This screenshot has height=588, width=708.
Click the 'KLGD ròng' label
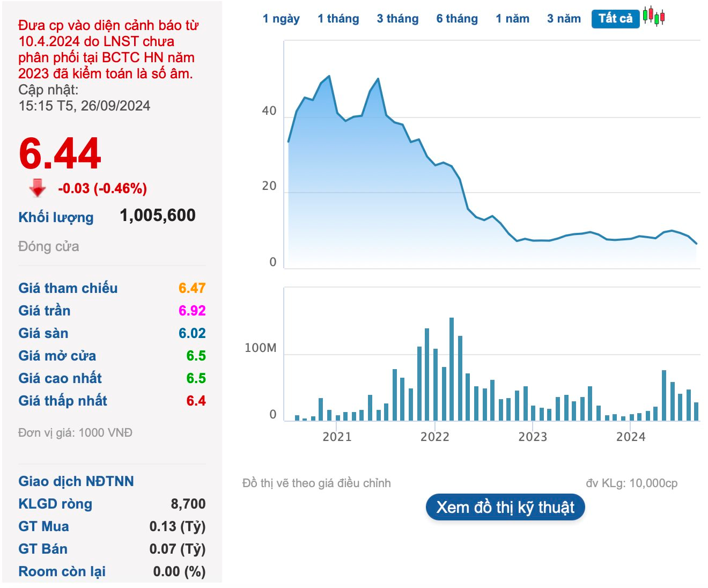pos(55,504)
